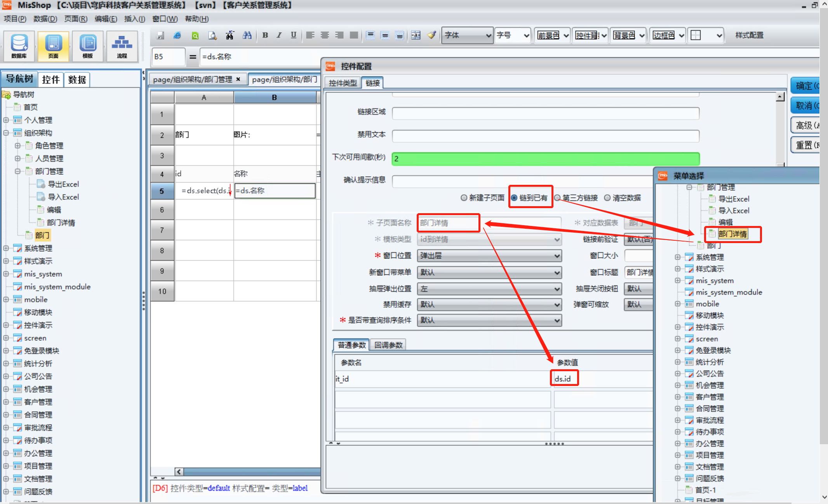Screen dimensions: 828x504
Task: Select 清空数据 radio option
Action: tap(607, 198)
